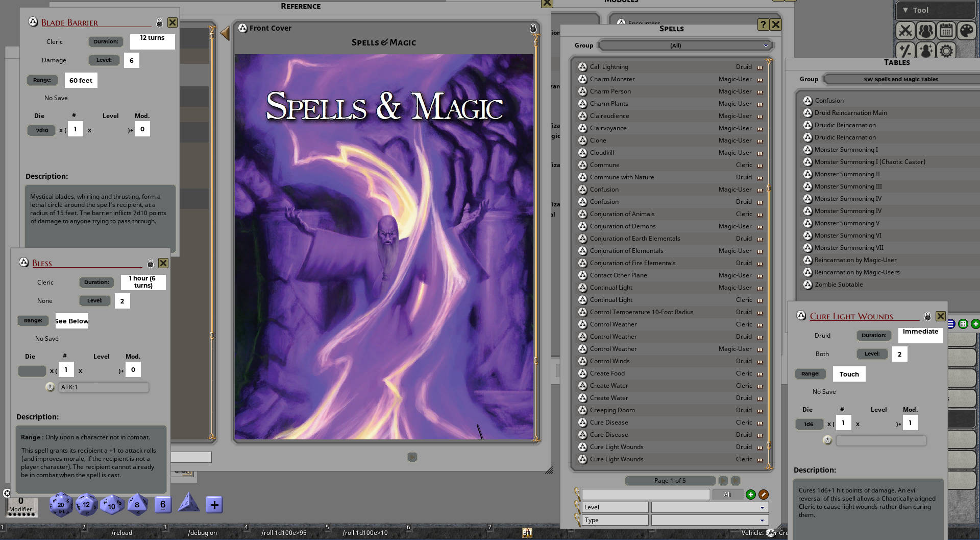Click Cure Light Wounds 1d6 die field

coord(809,424)
